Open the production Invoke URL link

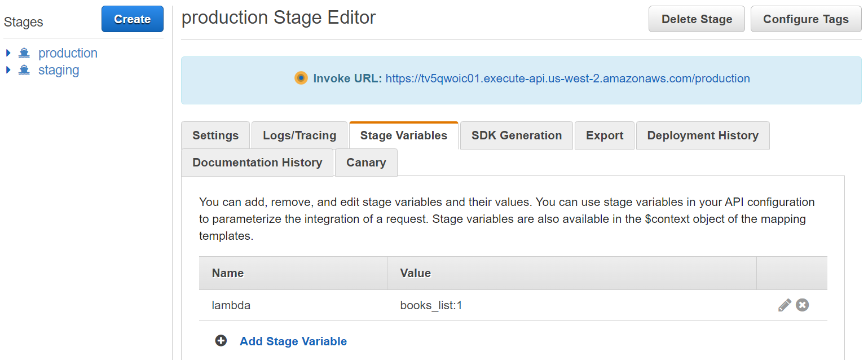567,78
